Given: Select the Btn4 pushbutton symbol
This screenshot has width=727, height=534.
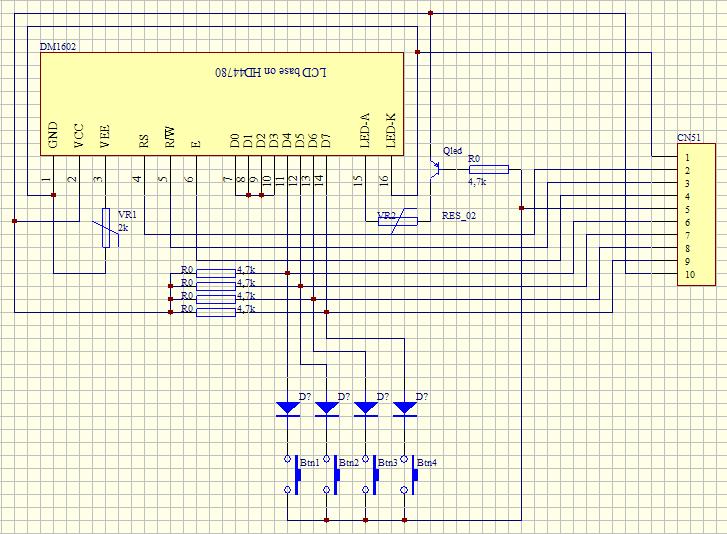Looking at the screenshot, I should (x=409, y=475).
